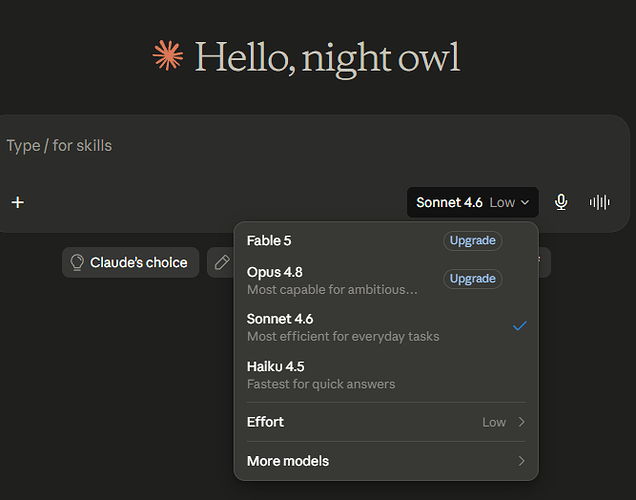Click the Claude starburst logo
Image resolution: width=636 pixels, height=500 pixels.
tap(168, 56)
